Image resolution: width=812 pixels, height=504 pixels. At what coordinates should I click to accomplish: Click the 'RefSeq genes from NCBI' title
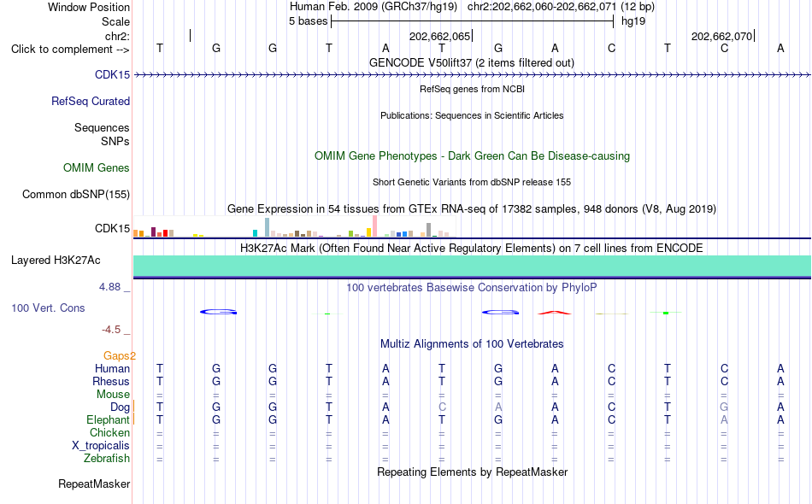point(472,89)
